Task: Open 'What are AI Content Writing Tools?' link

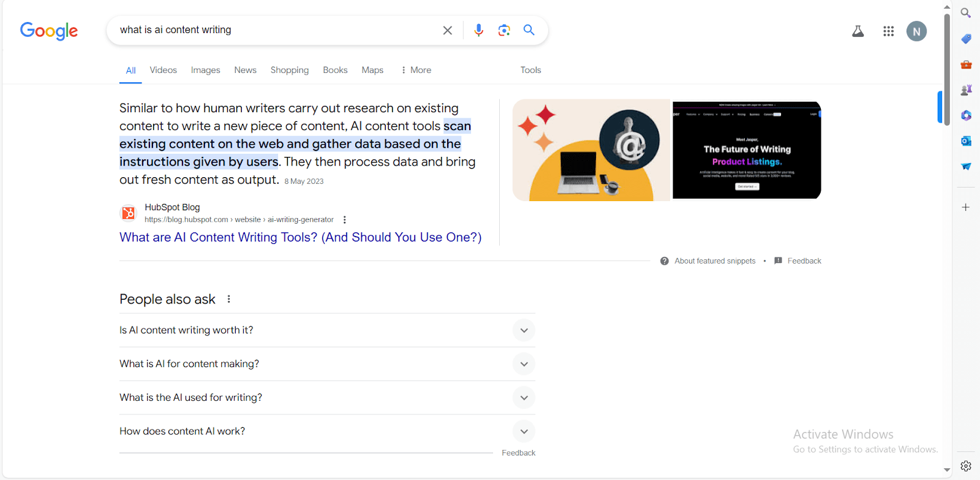Action: pos(300,237)
